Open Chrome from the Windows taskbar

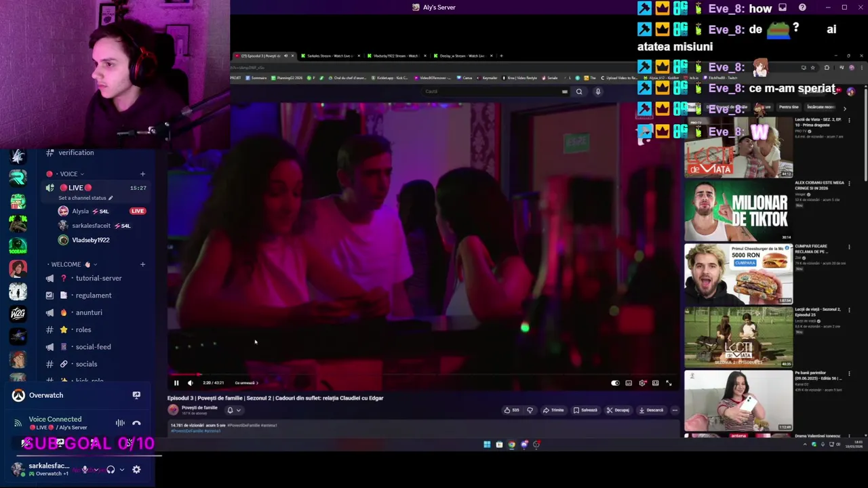511,445
